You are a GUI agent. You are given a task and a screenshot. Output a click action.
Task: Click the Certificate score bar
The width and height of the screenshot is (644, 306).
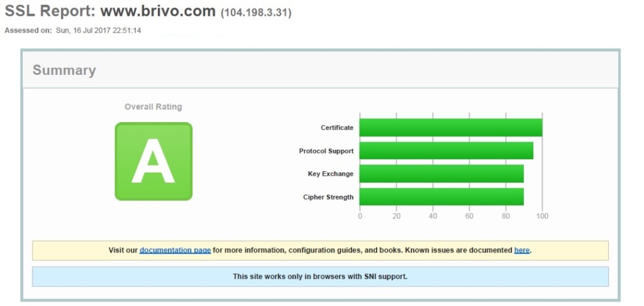(x=450, y=127)
